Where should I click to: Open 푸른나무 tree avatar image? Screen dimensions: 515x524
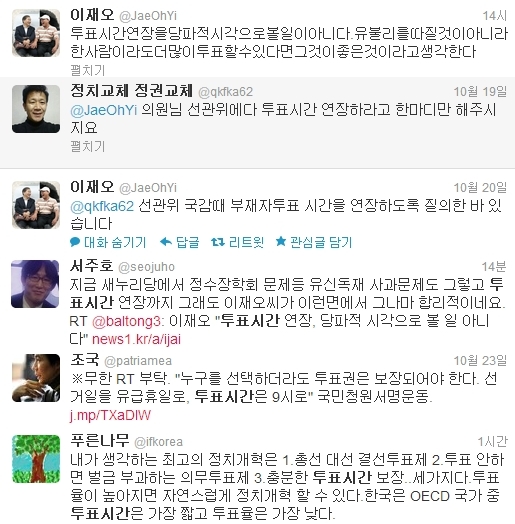click(x=36, y=459)
